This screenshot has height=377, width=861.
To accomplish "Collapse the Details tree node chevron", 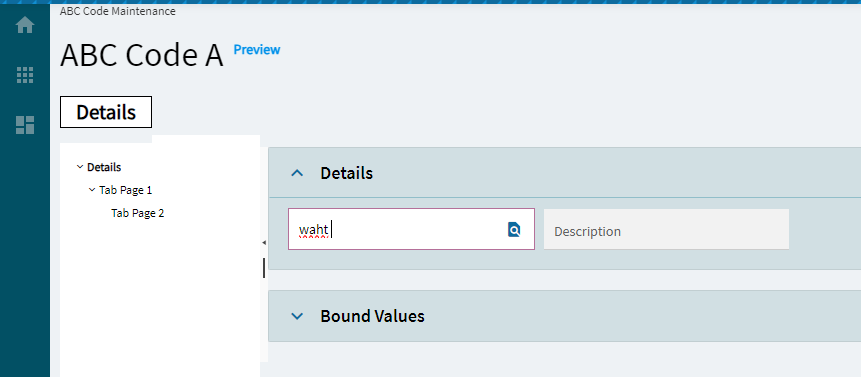I will (80, 167).
